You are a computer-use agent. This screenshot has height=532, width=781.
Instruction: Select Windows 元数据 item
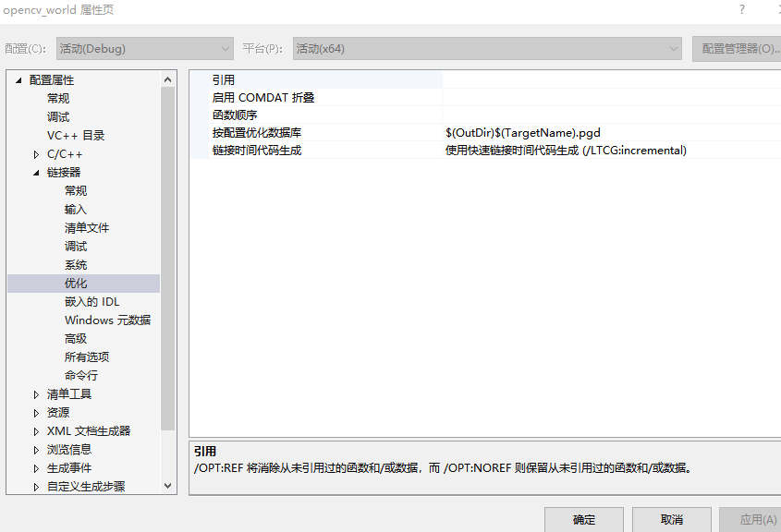pyautogui.click(x=107, y=320)
